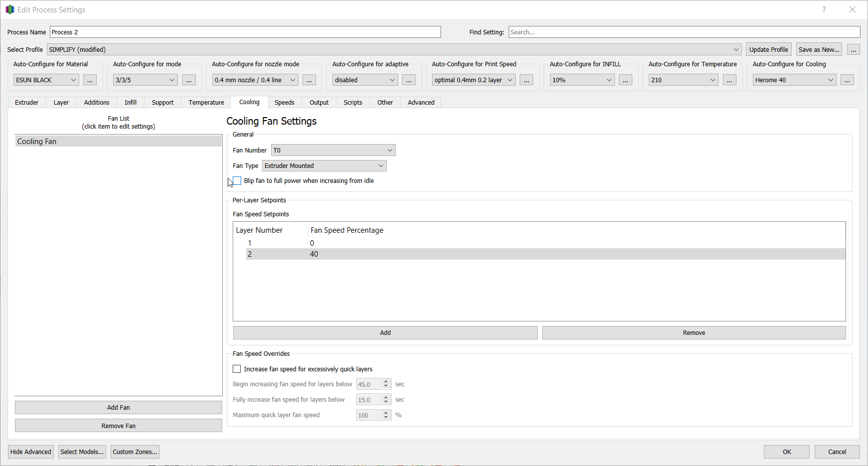Expand the adaptive disabled dropdown
Image resolution: width=868 pixels, height=466 pixels.
point(365,80)
